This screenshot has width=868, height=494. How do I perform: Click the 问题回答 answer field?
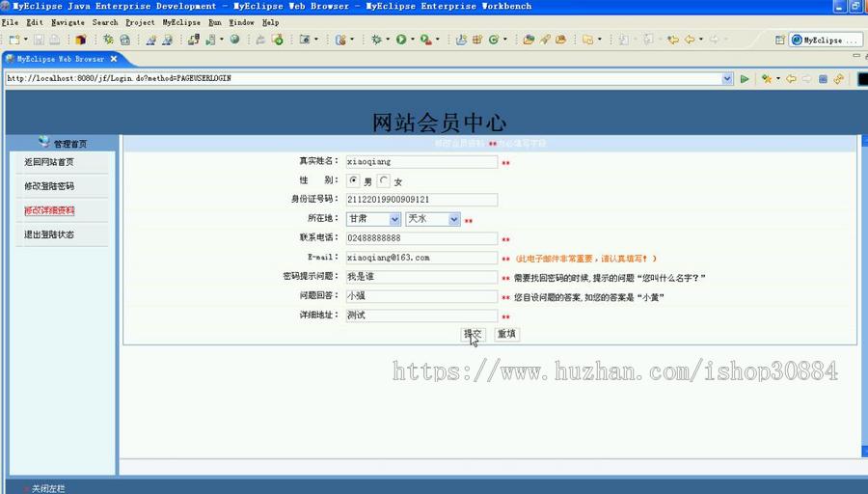tap(421, 296)
